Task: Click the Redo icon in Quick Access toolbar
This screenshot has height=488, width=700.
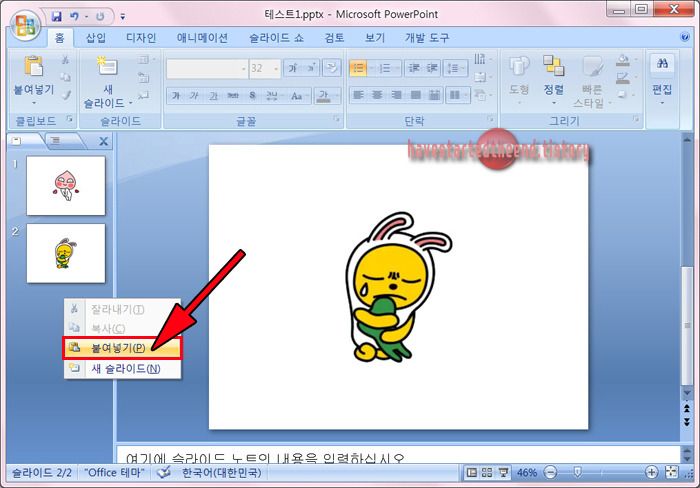Action: pyautogui.click(x=100, y=17)
